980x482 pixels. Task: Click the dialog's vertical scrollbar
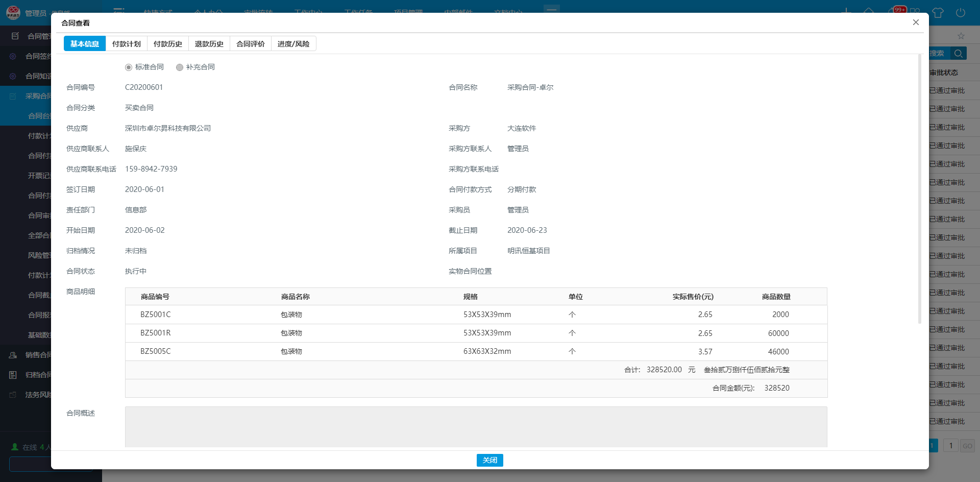pos(920,189)
